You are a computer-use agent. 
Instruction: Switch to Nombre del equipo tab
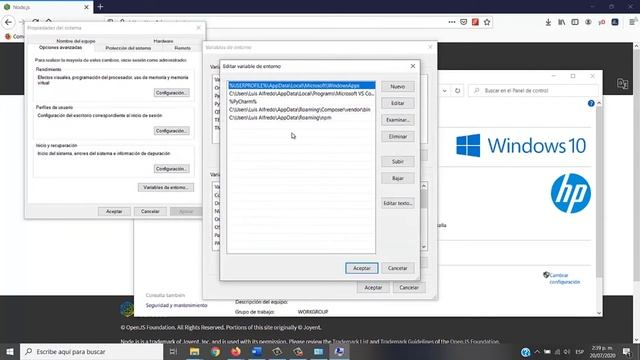click(76, 41)
